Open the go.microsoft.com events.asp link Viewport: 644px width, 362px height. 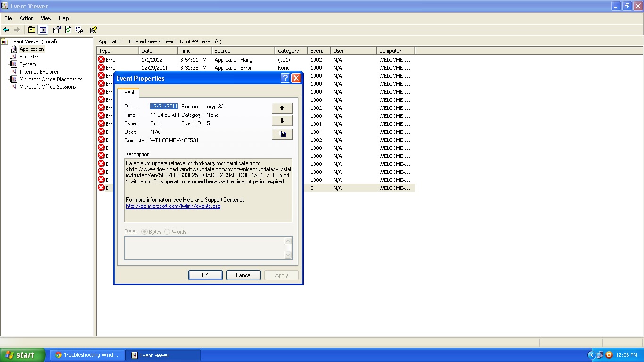[x=173, y=206]
